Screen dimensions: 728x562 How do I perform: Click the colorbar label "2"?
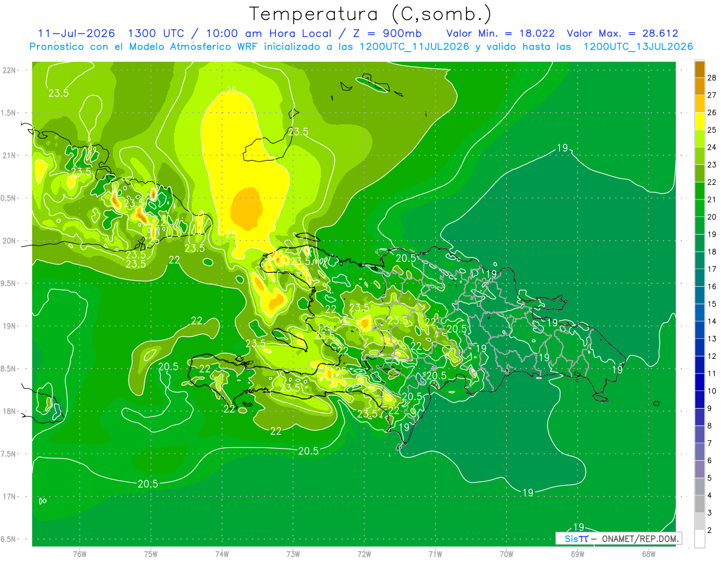click(710, 530)
